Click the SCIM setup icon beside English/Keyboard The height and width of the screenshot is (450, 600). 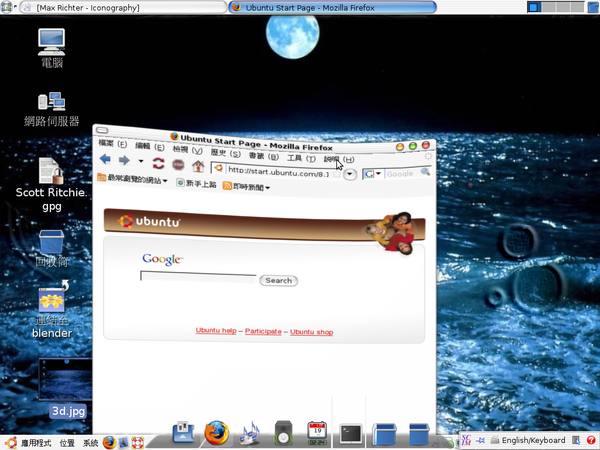576,440
